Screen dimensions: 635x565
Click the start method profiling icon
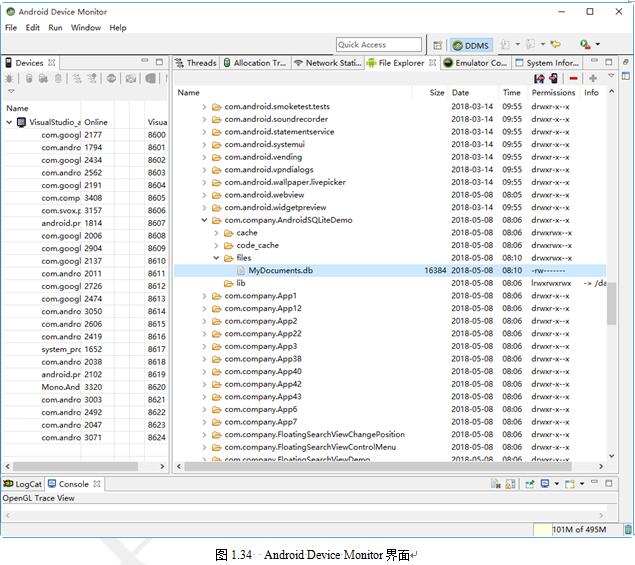click(92, 78)
